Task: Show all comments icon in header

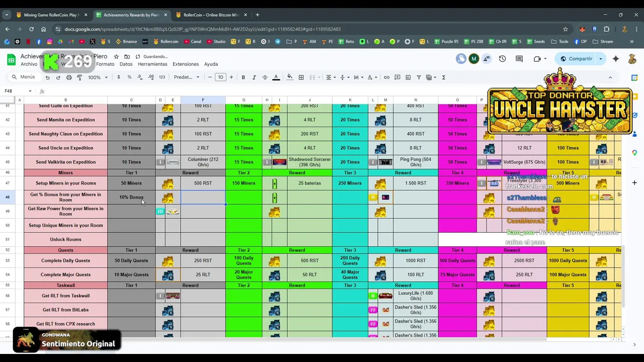Action: [519, 59]
